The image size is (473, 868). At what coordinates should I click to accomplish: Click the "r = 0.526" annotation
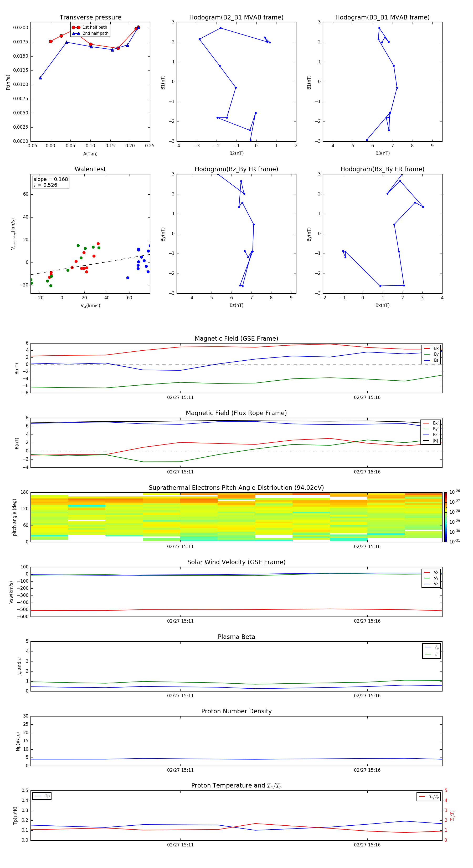tap(45, 185)
